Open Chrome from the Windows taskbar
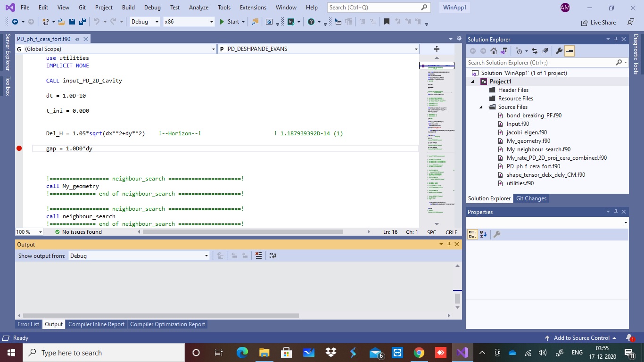644x362 pixels. click(x=419, y=353)
